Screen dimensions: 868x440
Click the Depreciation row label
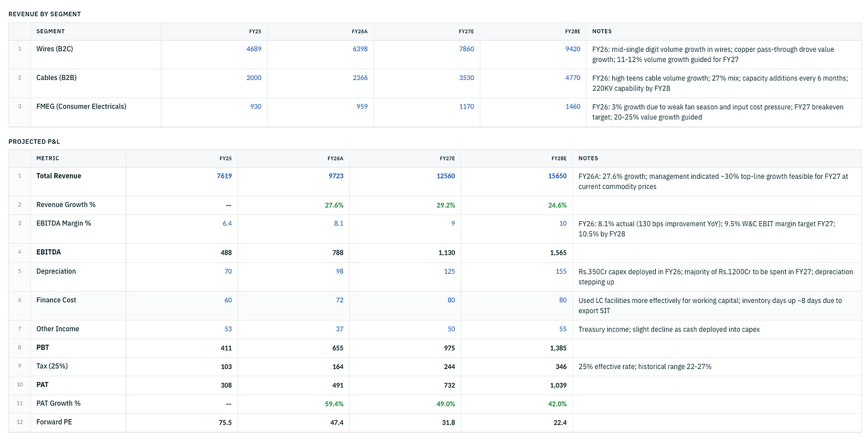pos(56,271)
